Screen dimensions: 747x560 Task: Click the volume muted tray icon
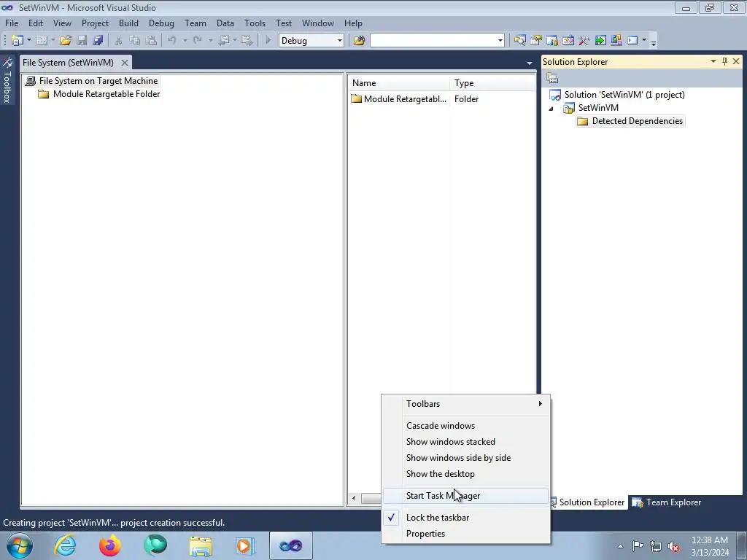point(673,547)
